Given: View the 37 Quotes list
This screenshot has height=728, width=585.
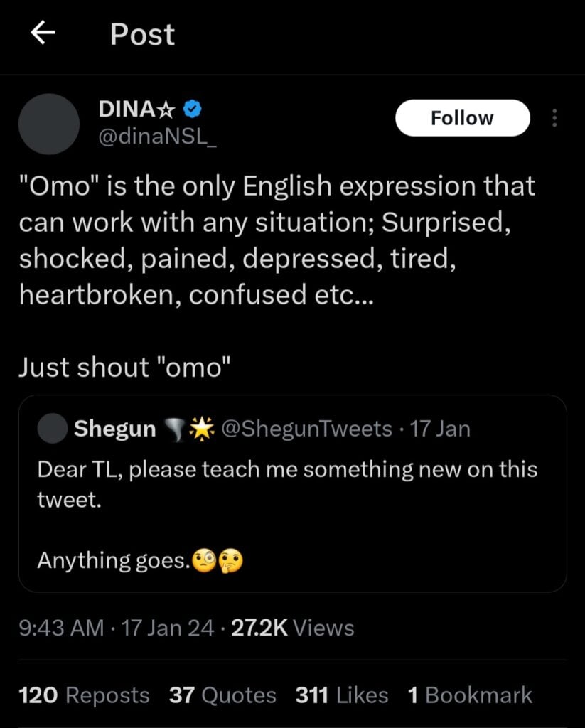Looking at the screenshot, I should tap(222, 695).
